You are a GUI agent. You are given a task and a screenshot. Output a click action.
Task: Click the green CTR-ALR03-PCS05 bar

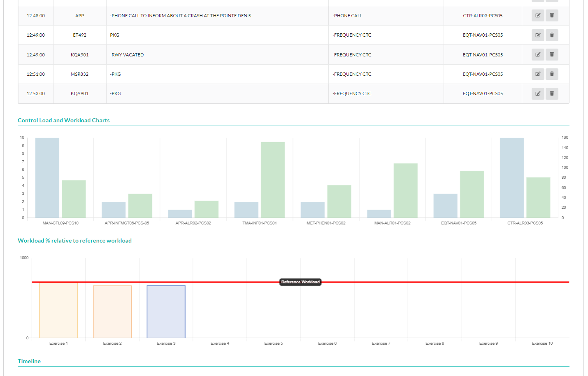[538, 197]
